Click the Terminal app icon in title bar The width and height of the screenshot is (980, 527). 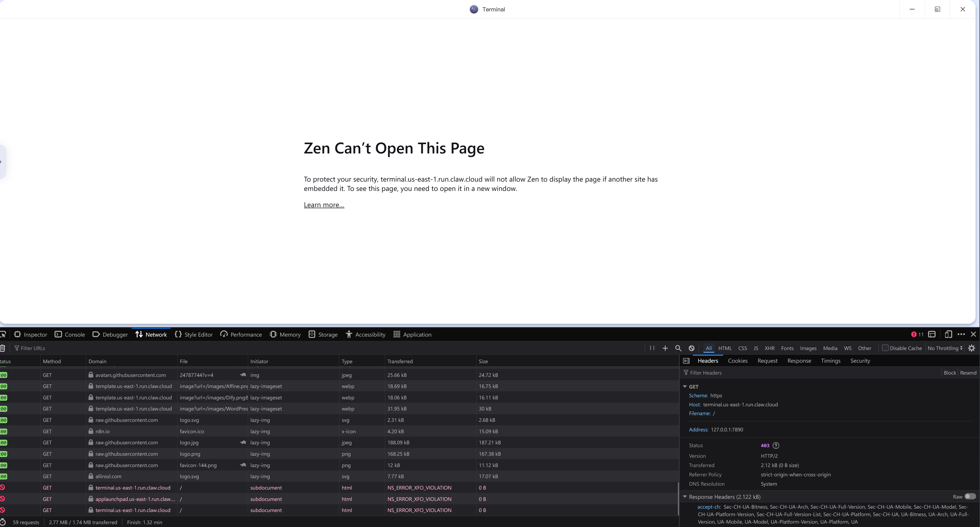click(x=474, y=9)
